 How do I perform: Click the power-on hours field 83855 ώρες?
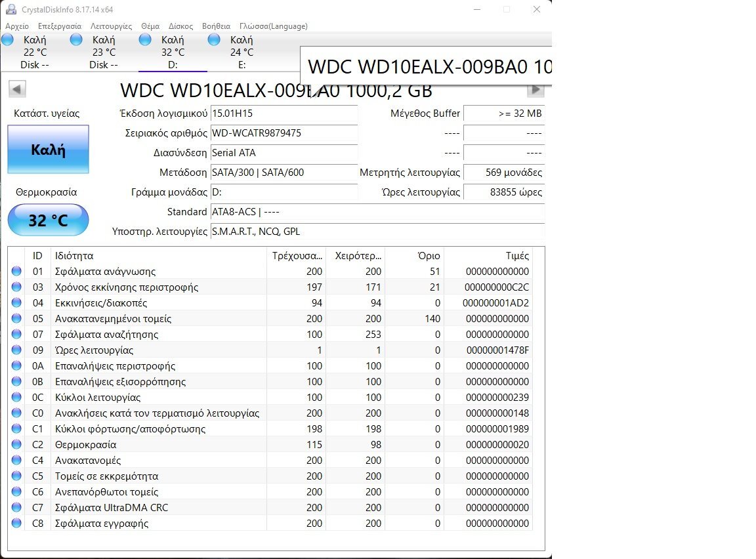(x=504, y=192)
